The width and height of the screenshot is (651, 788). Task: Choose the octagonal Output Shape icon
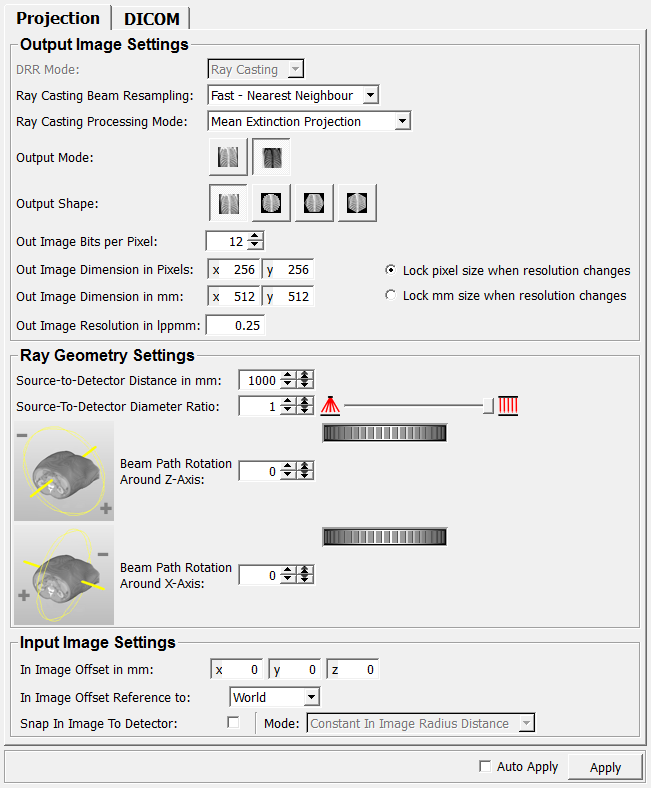pyautogui.click(x=315, y=203)
